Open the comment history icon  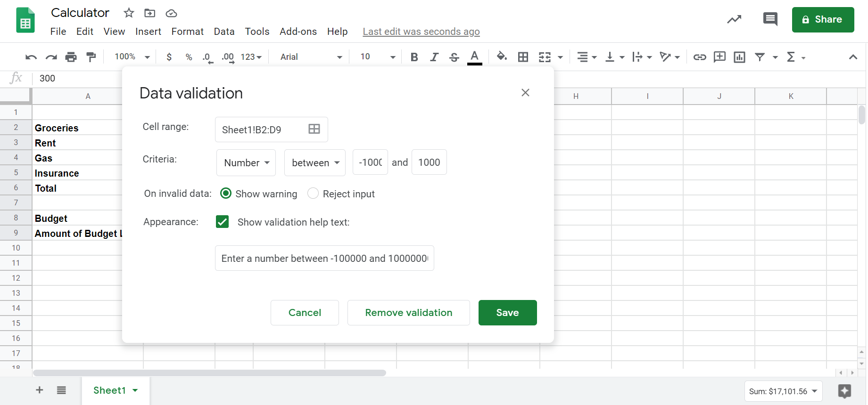(x=770, y=19)
